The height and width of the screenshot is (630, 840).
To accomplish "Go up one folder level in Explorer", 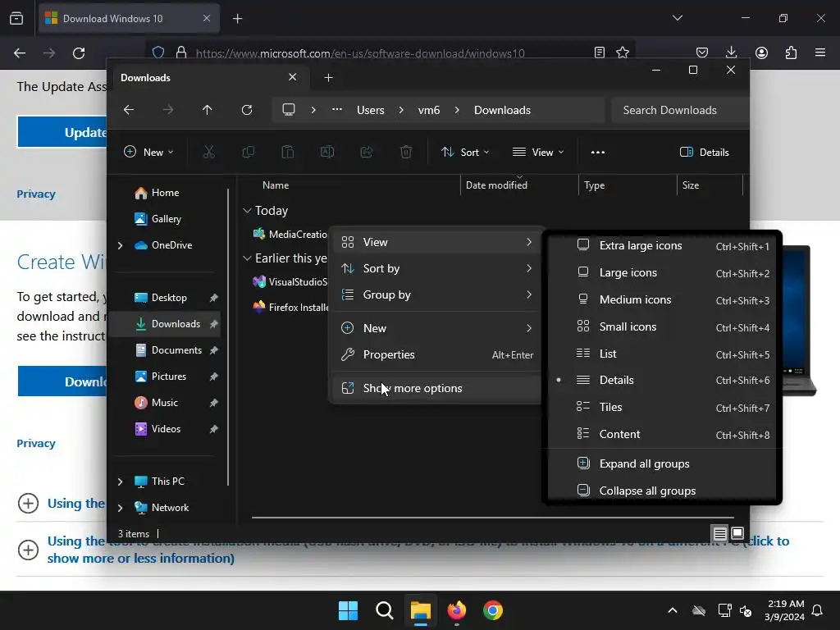I will 208,110.
